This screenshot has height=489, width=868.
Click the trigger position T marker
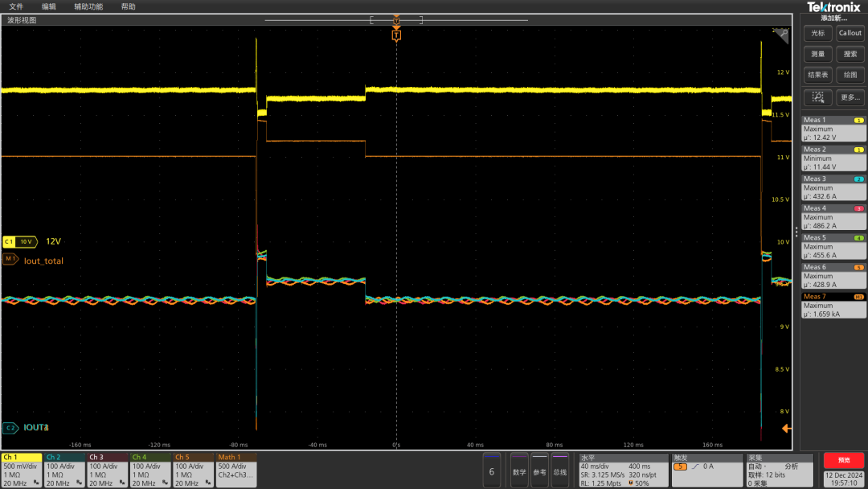[x=396, y=35]
